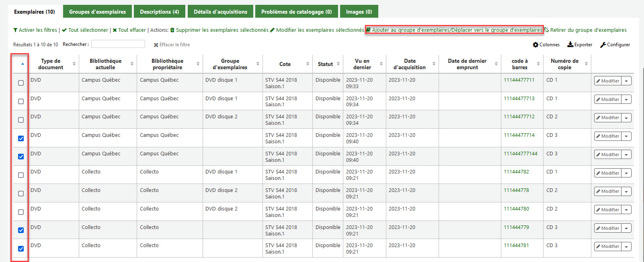
Task: Click the checkbox column sort arrow
Action: click(23, 64)
